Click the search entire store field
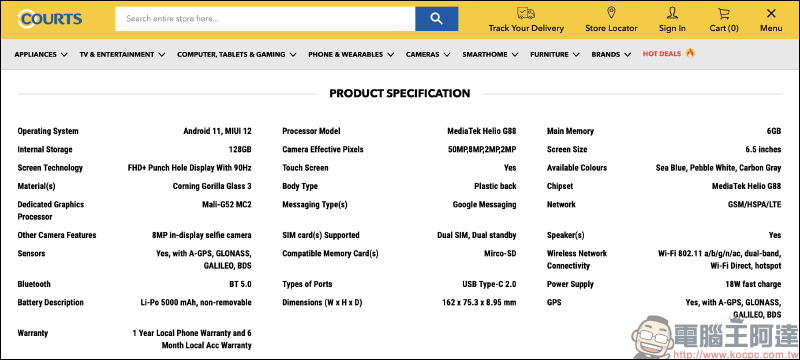Viewport: 800px width, 360px height. 265,19
